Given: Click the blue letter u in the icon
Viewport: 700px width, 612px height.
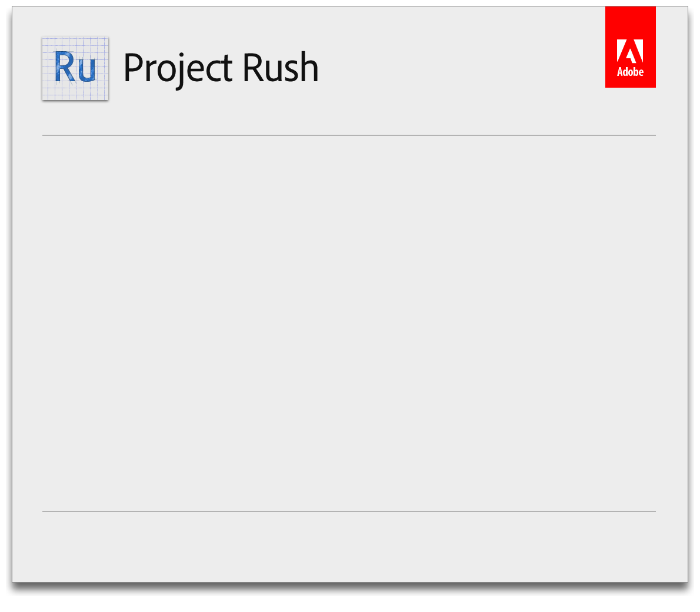Looking at the screenshot, I should (x=86, y=71).
